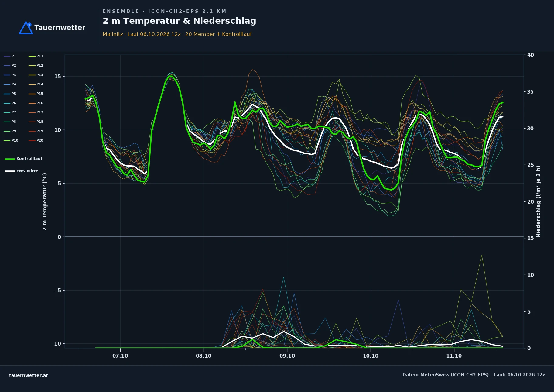Click the 09.10 date axis label

[x=287, y=356]
